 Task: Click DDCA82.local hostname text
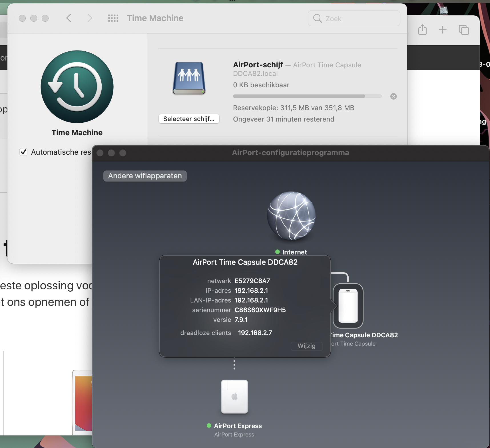click(255, 74)
